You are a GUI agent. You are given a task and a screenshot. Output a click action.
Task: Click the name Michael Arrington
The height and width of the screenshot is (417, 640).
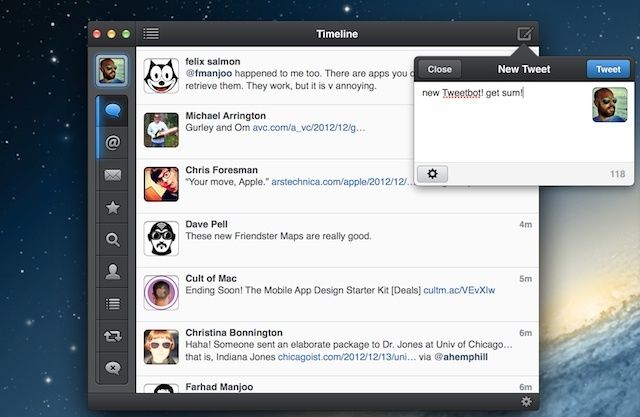coord(226,116)
